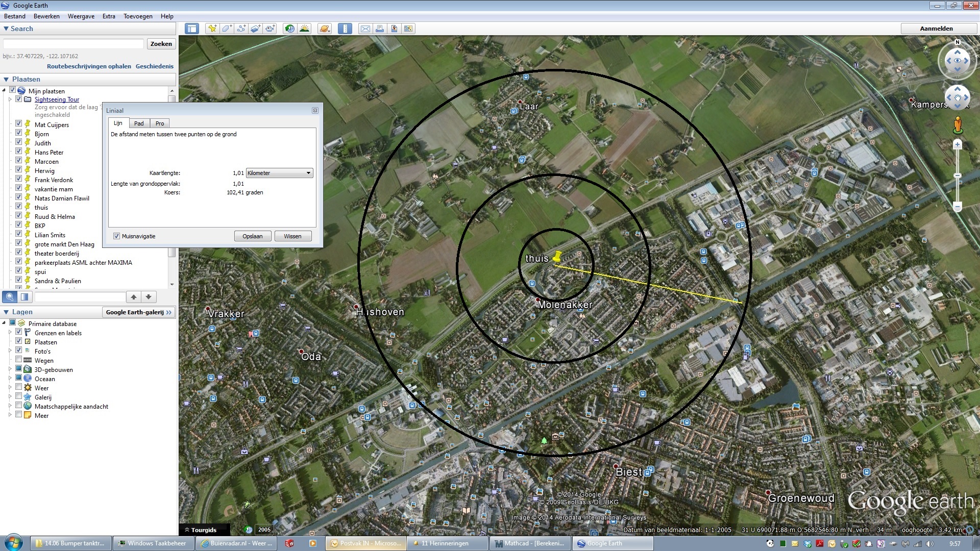
Task: Click the search magnifier icon in Places panel
Action: [x=10, y=297]
